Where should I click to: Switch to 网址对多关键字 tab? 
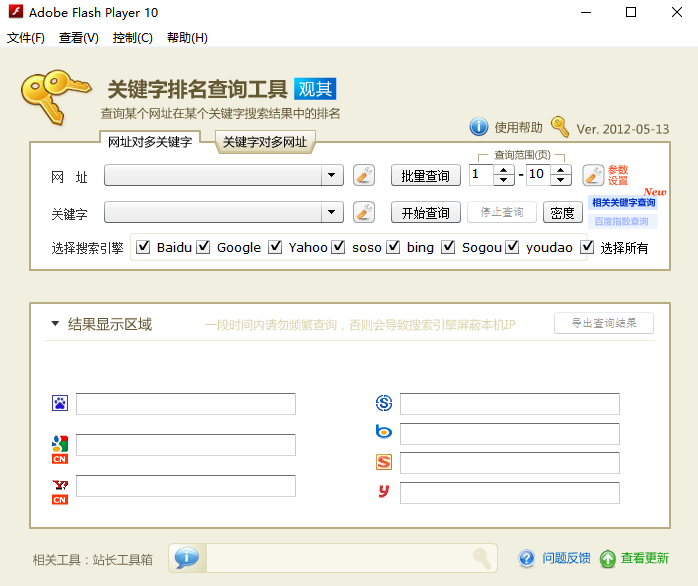coord(150,142)
